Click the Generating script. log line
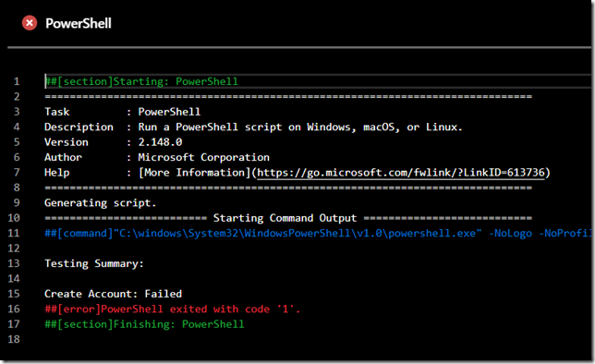The height and width of the screenshot is (364, 595). [100, 202]
